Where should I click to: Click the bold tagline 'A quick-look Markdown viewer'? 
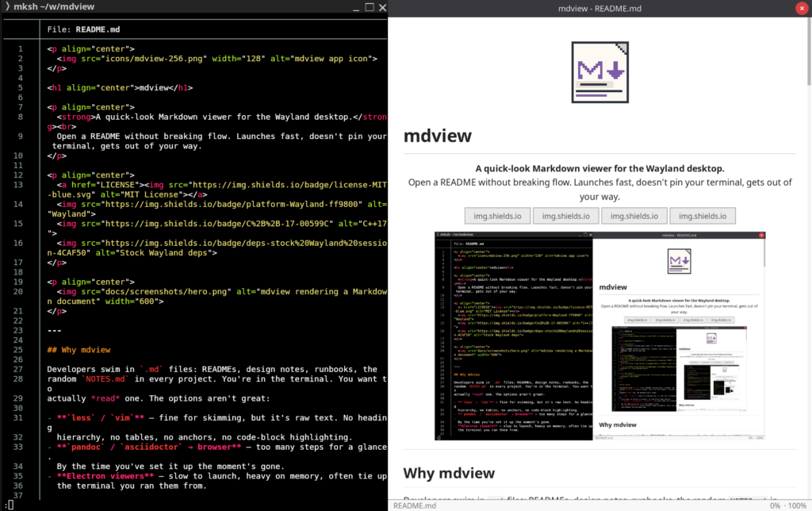click(599, 168)
